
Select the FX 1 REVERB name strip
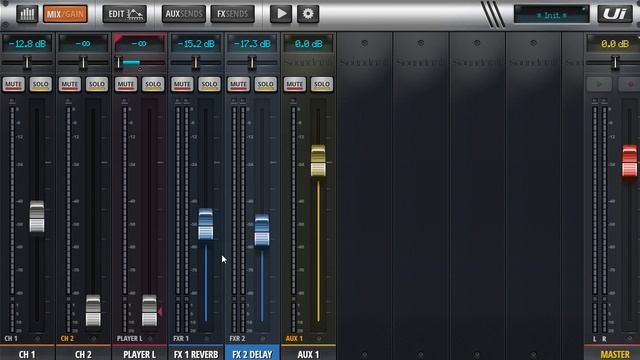pyautogui.click(x=196, y=353)
